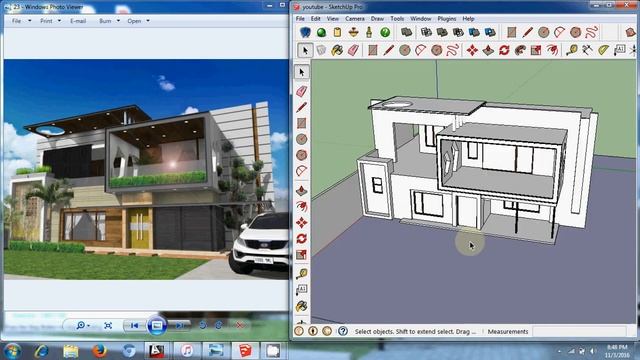Click the blue shield-shaped icon in the top toolbar

tap(305, 32)
